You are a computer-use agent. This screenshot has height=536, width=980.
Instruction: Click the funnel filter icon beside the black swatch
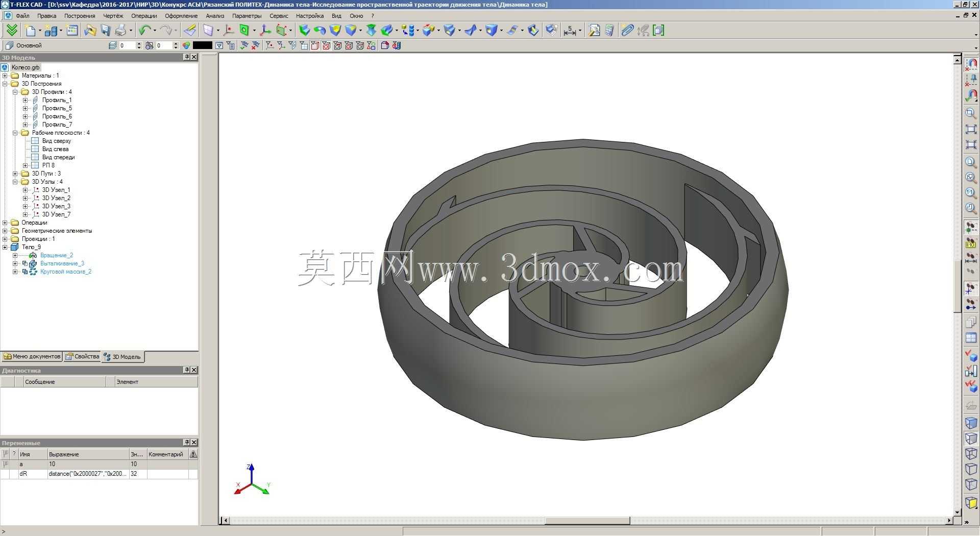click(219, 45)
